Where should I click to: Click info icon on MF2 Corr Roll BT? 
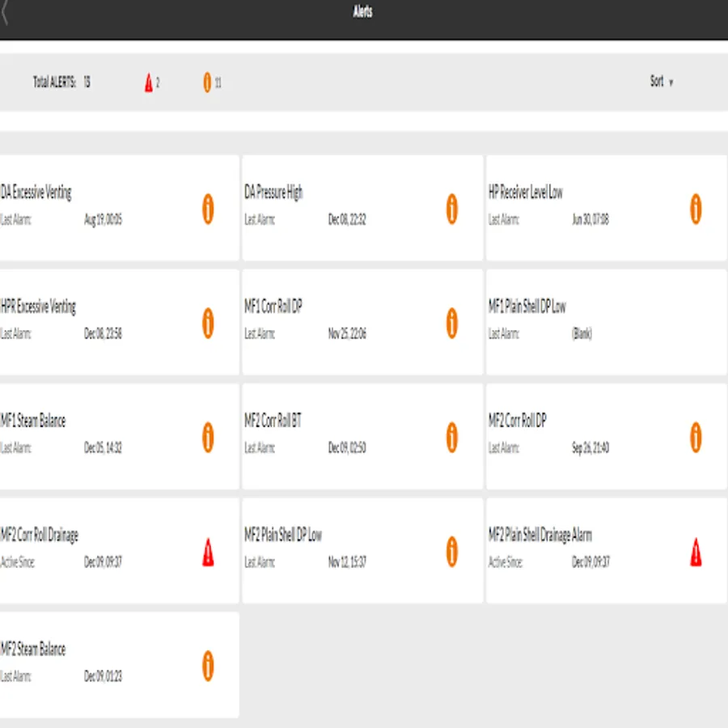pos(451,437)
